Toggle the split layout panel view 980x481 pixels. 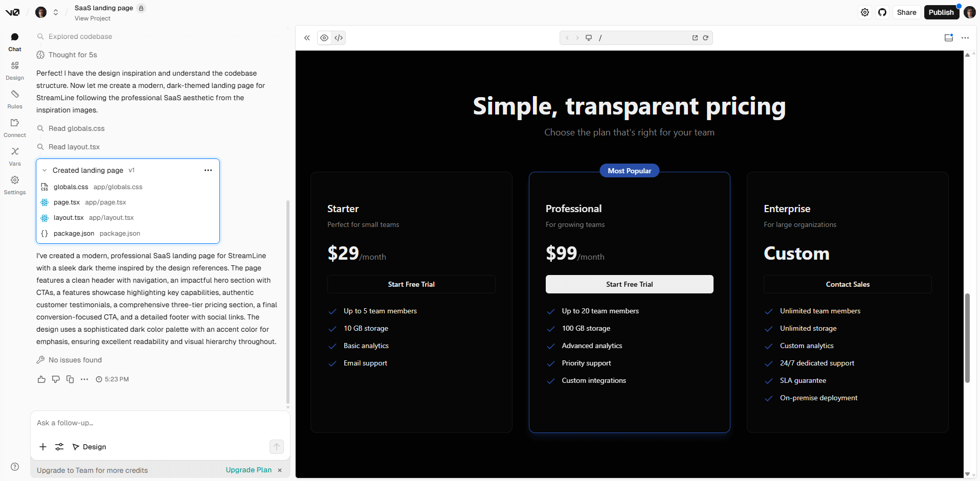click(949, 37)
